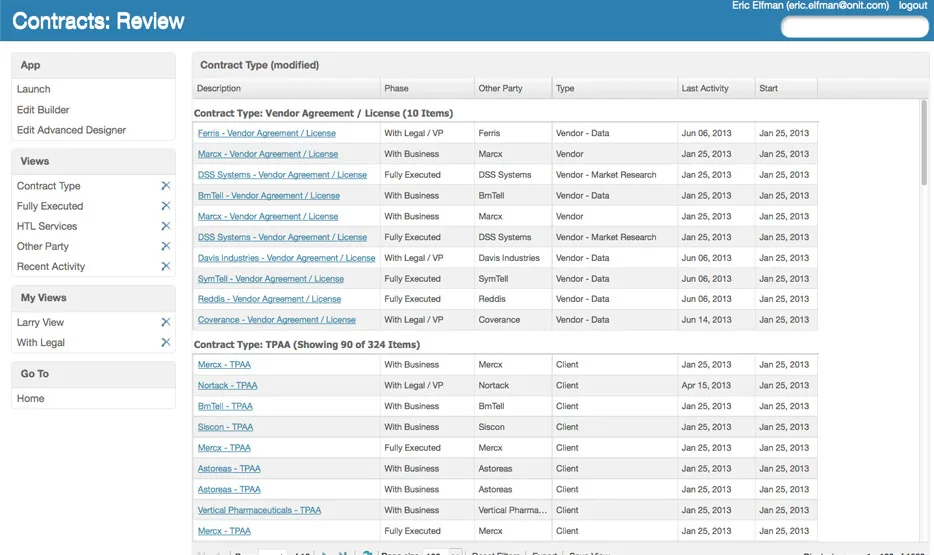
Task: Click the logout link
Action: pos(913,5)
